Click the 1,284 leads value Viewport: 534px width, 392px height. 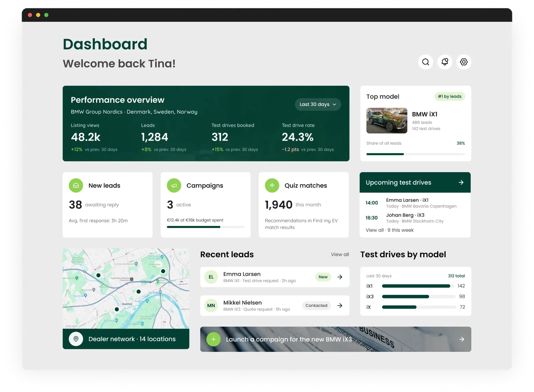click(155, 137)
